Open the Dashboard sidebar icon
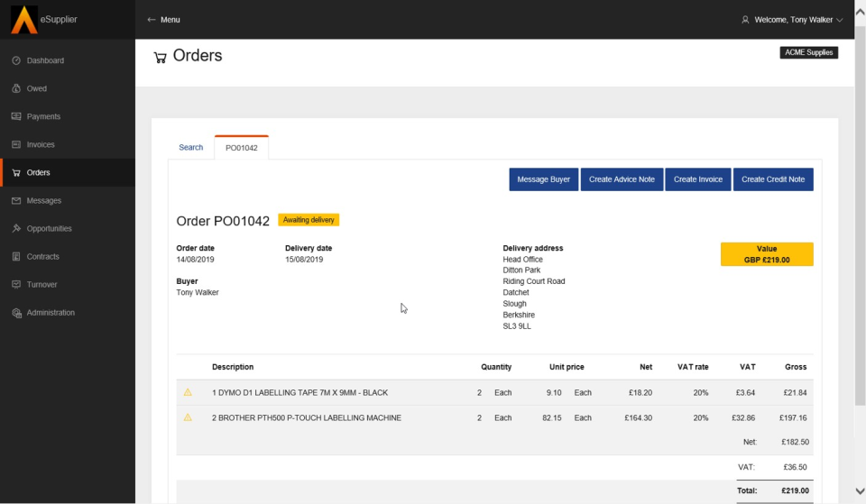 pos(16,60)
